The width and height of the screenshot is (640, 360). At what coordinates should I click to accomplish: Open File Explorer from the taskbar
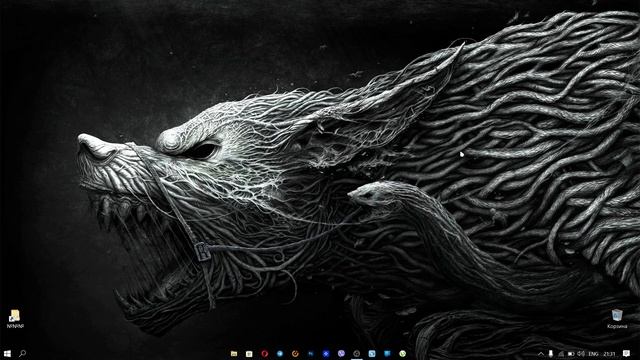pos(234,353)
